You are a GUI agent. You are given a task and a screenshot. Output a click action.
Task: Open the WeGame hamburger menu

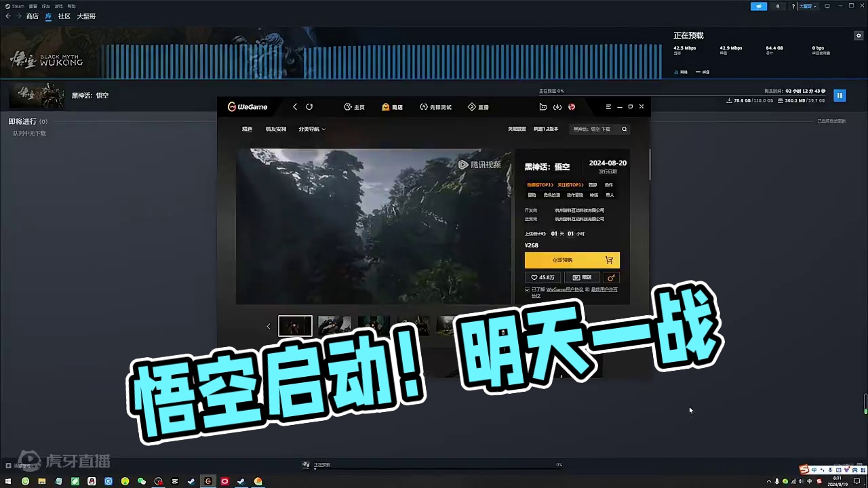tap(608, 106)
